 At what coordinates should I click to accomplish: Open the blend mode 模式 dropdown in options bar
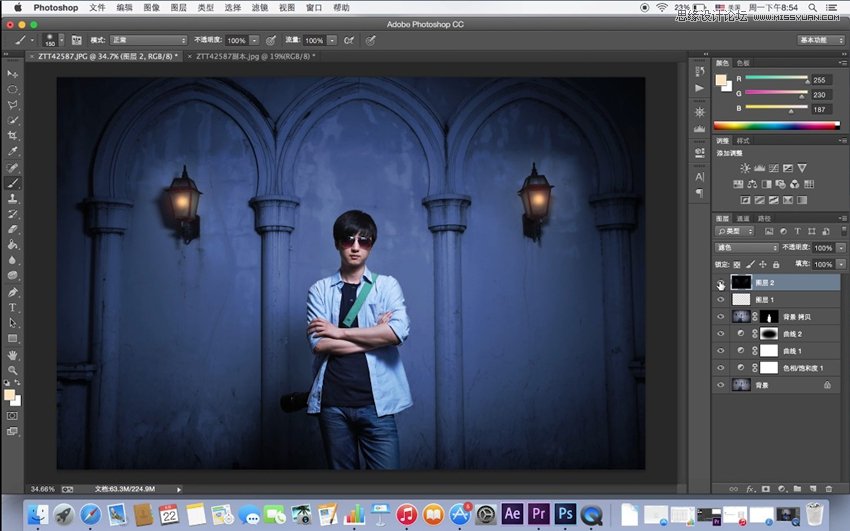[x=149, y=40]
